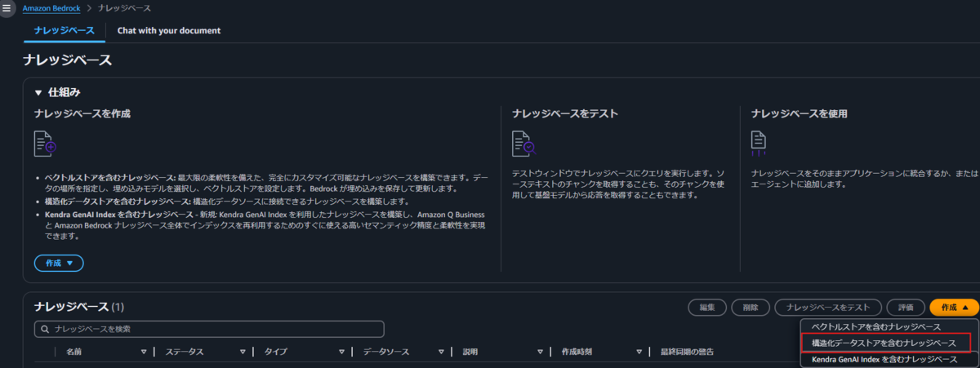Image resolution: width=980 pixels, height=368 pixels.
Task: Open the 作成 dropdown in 仕組み panel
Action: 59,264
